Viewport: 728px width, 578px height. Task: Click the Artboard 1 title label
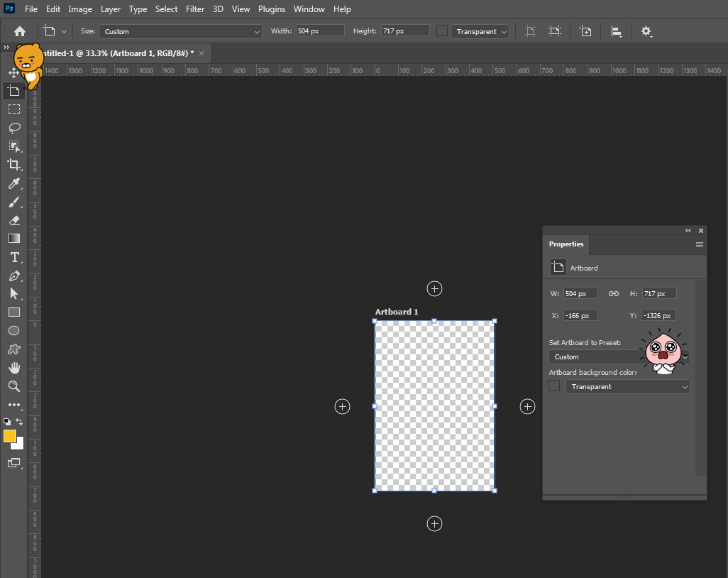[397, 312]
